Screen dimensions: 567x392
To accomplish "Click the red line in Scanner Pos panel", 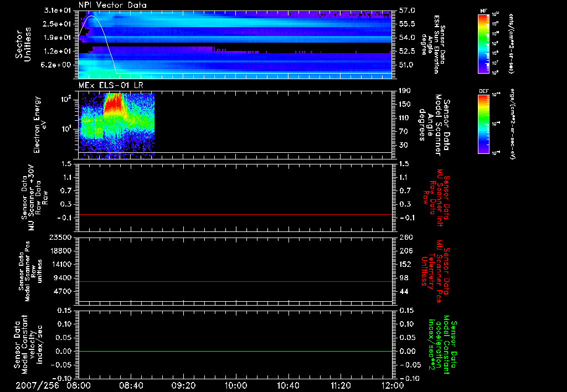I will pos(235,282).
